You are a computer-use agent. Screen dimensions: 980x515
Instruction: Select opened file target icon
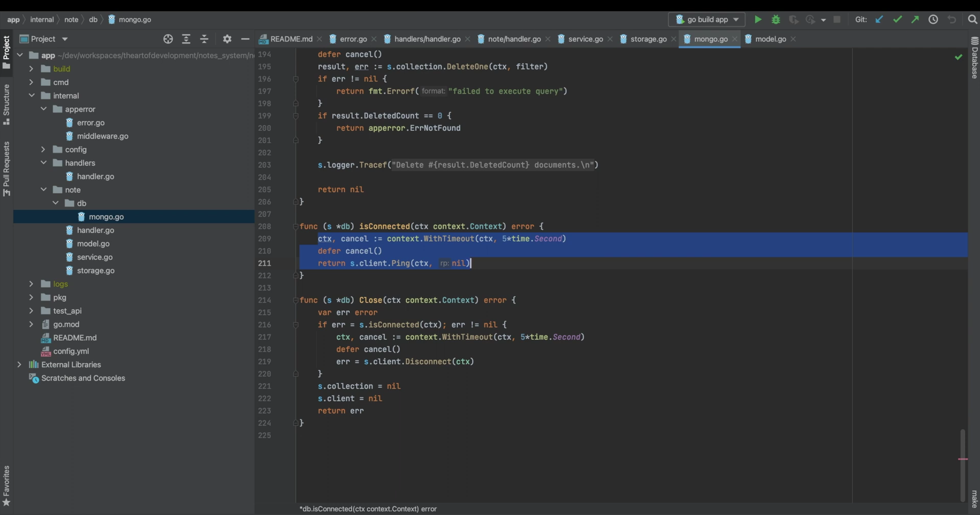[x=168, y=39]
